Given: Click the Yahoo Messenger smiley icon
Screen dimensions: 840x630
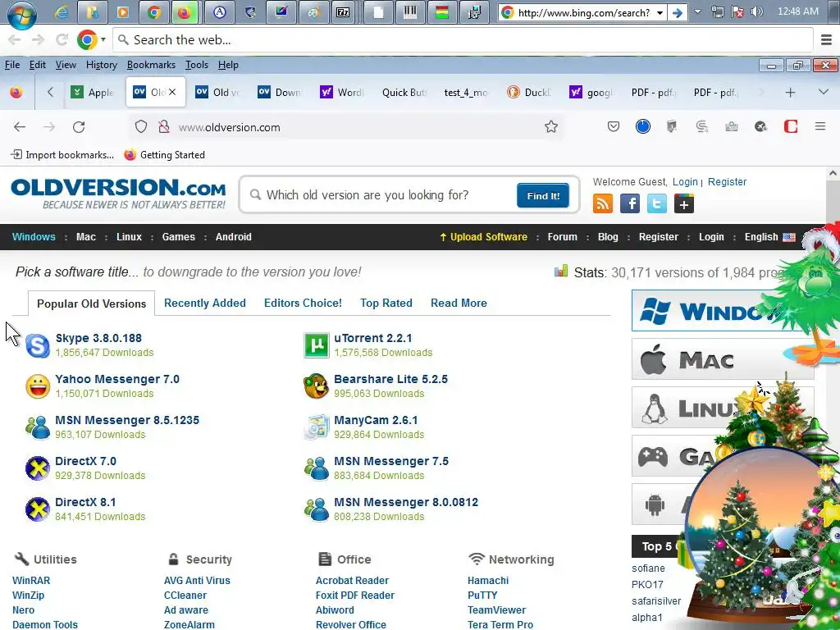Looking at the screenshot, I should click(x=38, y=386).
